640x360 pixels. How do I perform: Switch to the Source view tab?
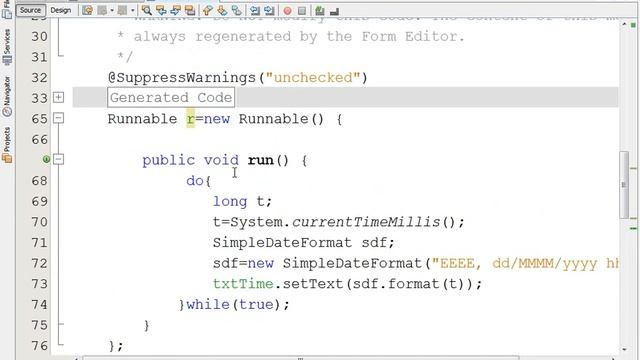[30, 10]
